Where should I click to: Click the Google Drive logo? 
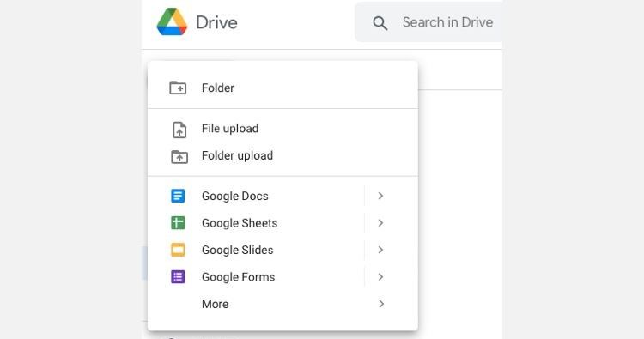tap(172, 21)
